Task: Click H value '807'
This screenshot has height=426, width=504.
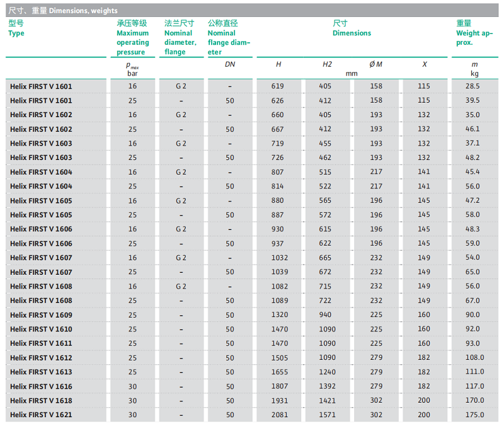Action: click(277, 172)
